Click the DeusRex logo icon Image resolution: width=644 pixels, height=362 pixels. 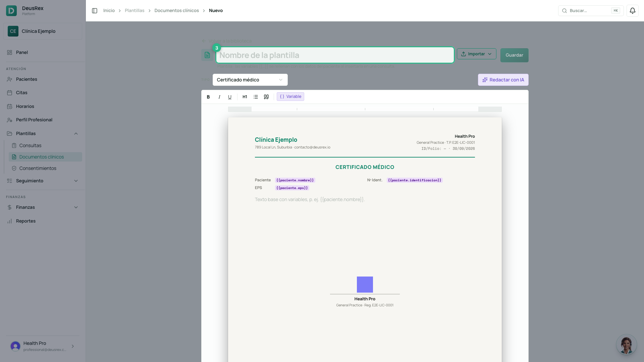(x=11, y=11)
